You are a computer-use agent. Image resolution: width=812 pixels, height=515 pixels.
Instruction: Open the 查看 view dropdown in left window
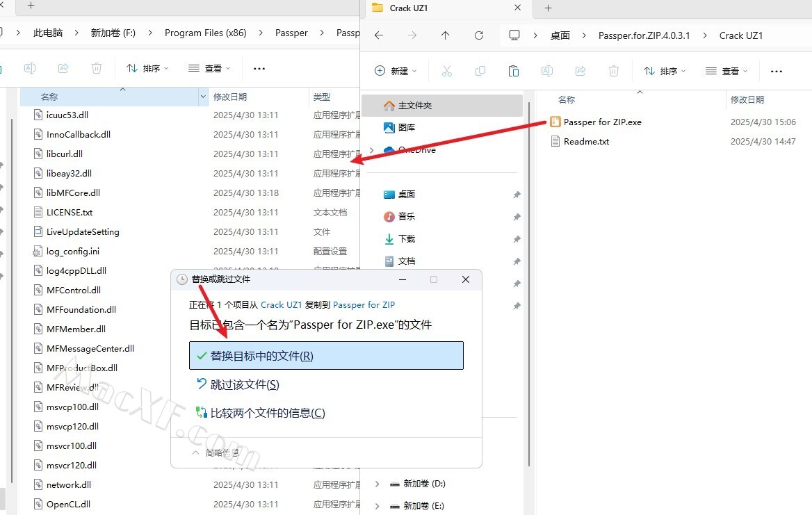tap(209, 68)
